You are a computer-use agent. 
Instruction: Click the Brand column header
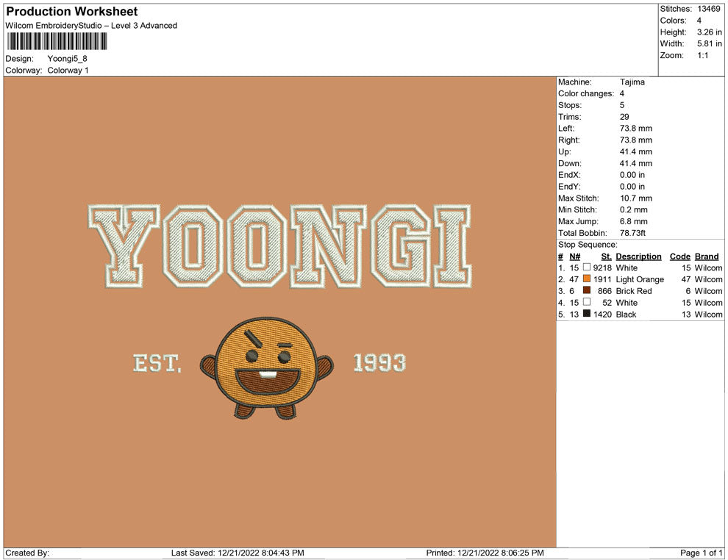707,256
